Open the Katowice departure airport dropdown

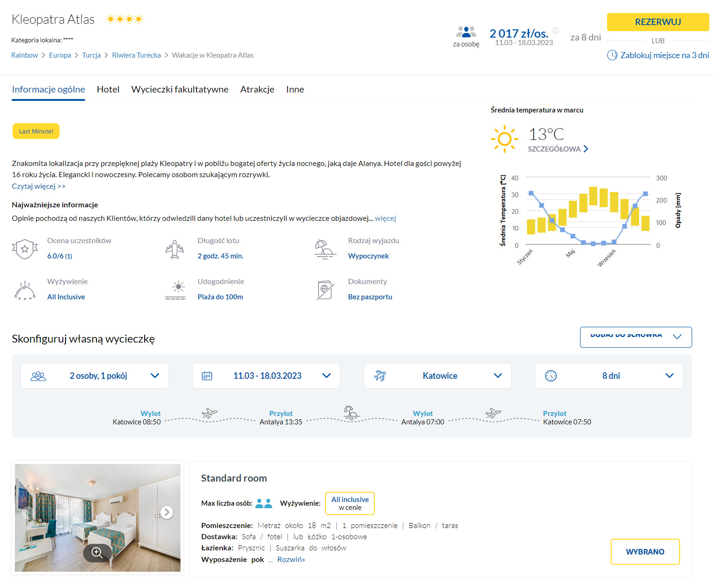(x=437, y=376)
